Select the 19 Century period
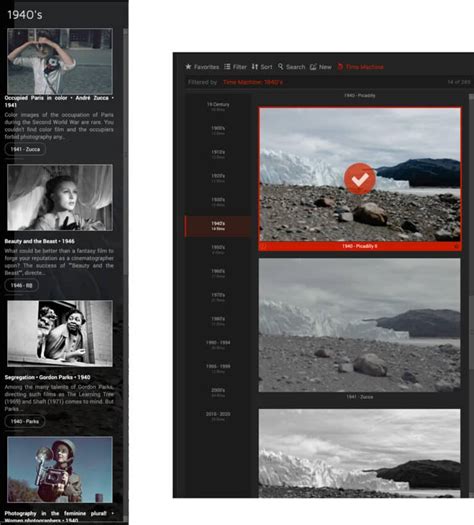Screen dimensions: 474x525 218,106
